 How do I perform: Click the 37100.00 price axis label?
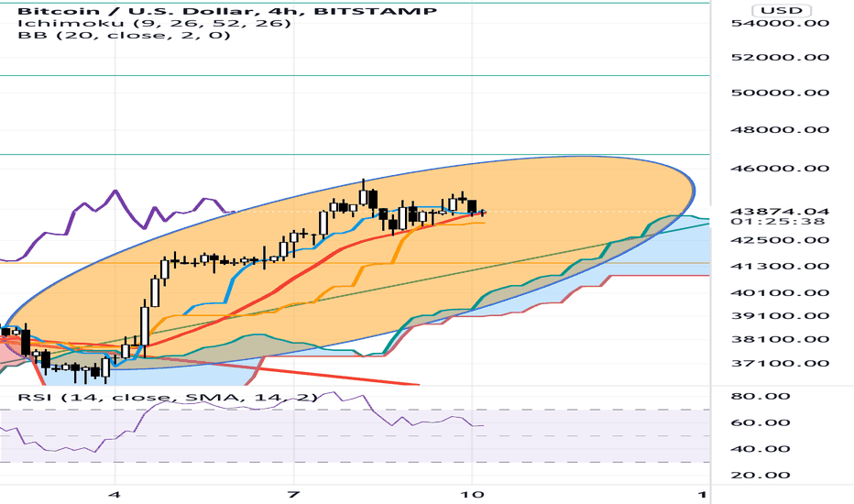[x=780, y=364]
